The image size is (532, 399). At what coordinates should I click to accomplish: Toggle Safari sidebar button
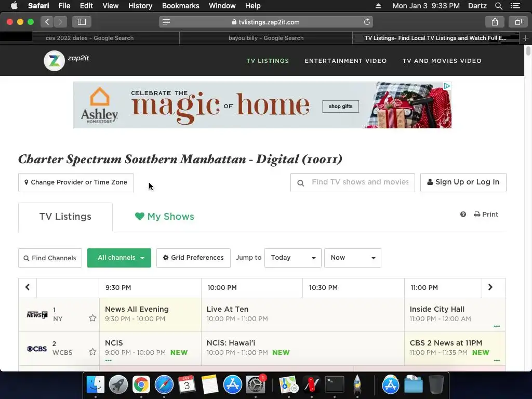[x=82, y=22]
